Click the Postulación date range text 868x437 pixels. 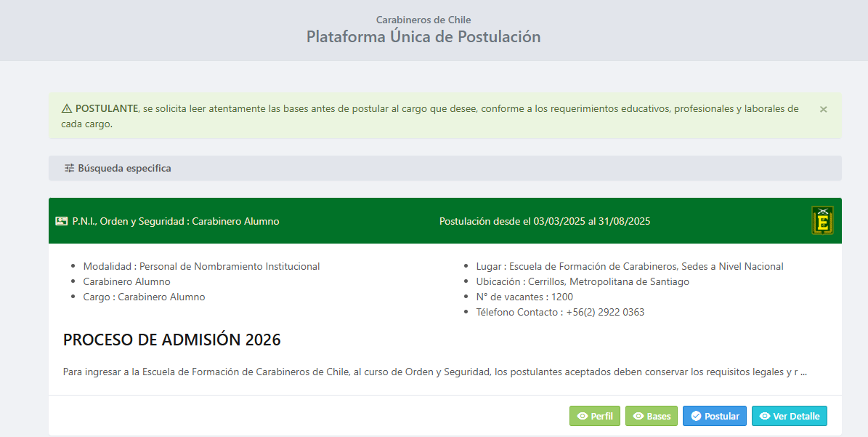(x=545, y=221)
